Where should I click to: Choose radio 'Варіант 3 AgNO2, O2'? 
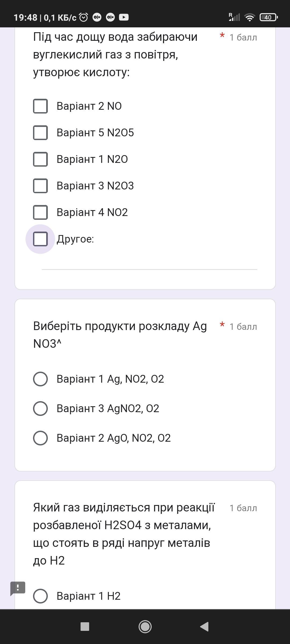pos(40,408)
